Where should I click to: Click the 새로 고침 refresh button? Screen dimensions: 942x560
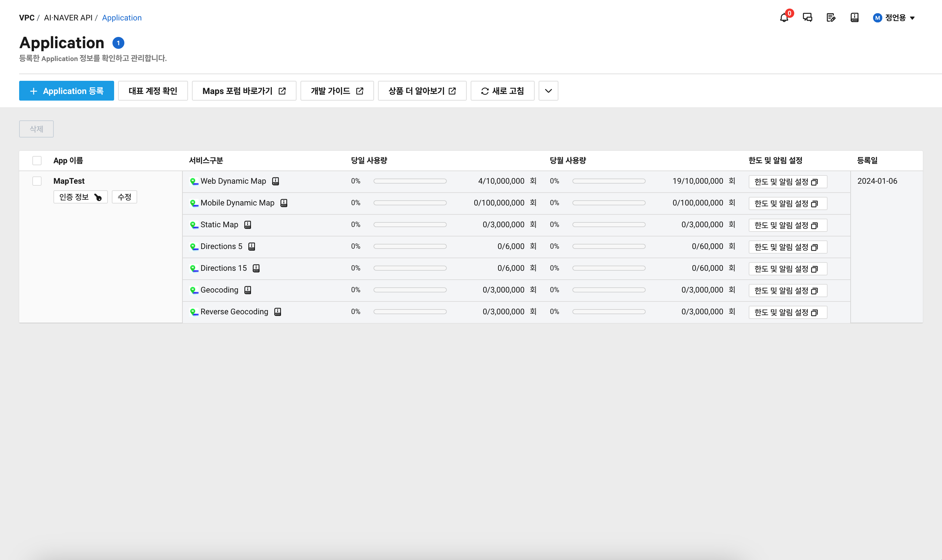coord(502,91)
